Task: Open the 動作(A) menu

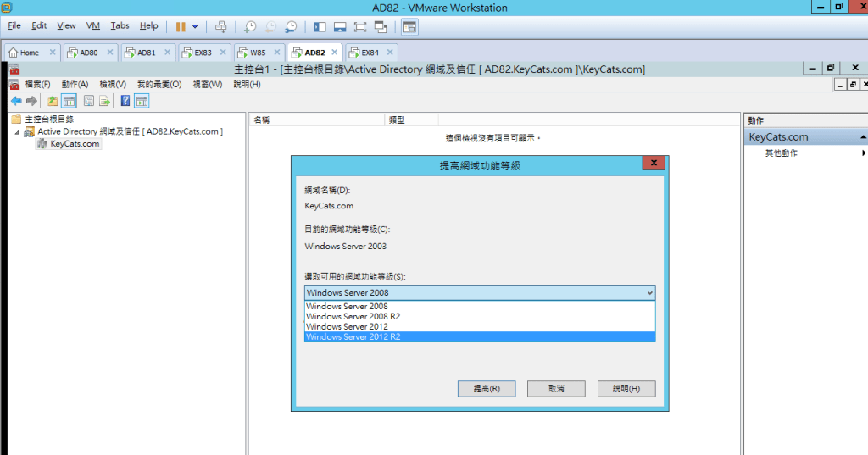Action: tap(75, 84)
